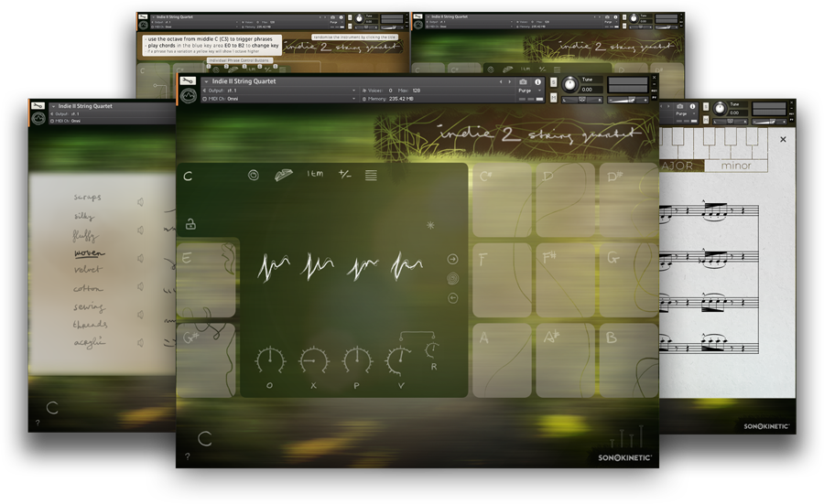Viewport: 824px width, 504px height.
Task: Select the E key pad
Action: tap(206, 278)
